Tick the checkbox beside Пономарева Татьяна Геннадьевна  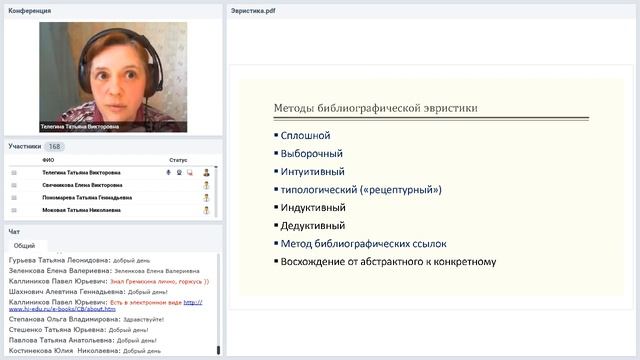(x=14, y=198)
